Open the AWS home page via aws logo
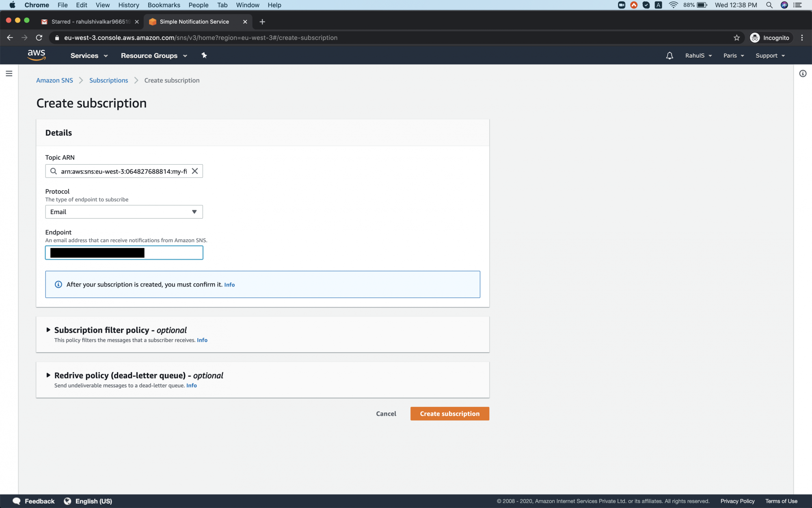Screen dimensions: 812x508 pos(37,55)
